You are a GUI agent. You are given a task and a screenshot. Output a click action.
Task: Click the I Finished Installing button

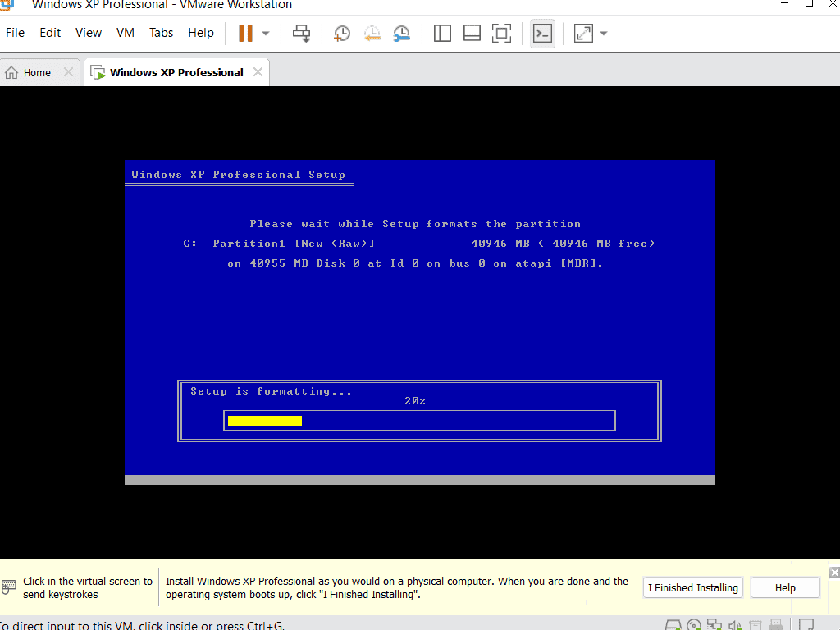(x=692, y=587)
